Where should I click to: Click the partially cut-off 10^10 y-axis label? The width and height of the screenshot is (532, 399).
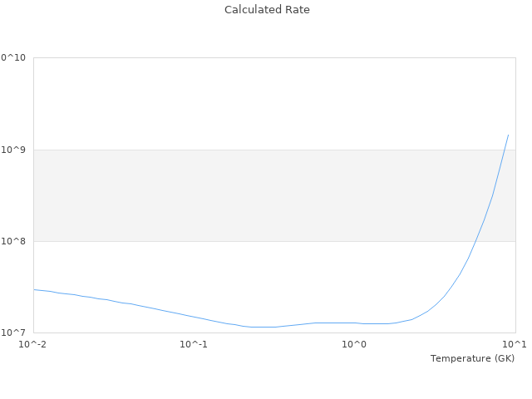click(13, 58)
